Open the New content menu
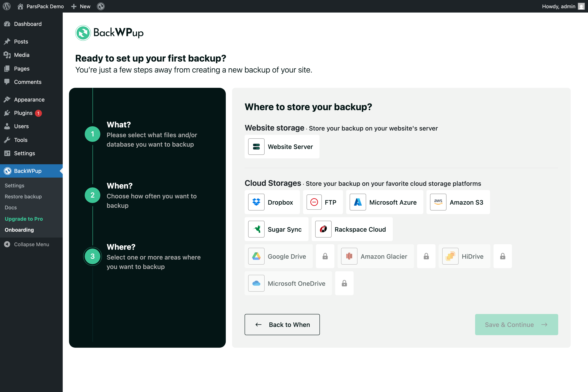Screen dimensions: 588x392 81,6
